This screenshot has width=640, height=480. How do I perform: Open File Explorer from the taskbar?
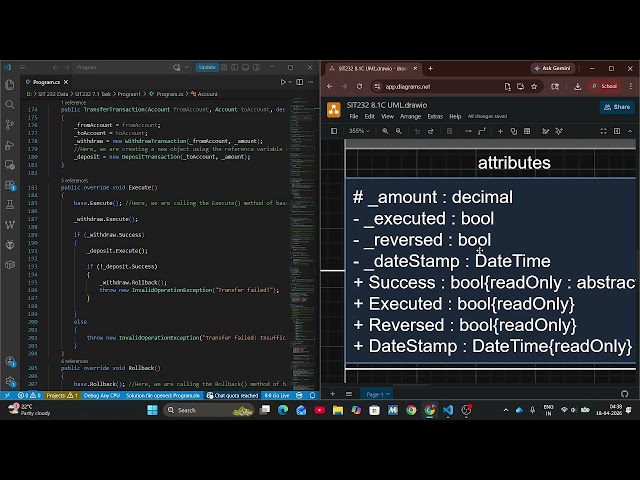pyautogui.click(x=338, y=410)
